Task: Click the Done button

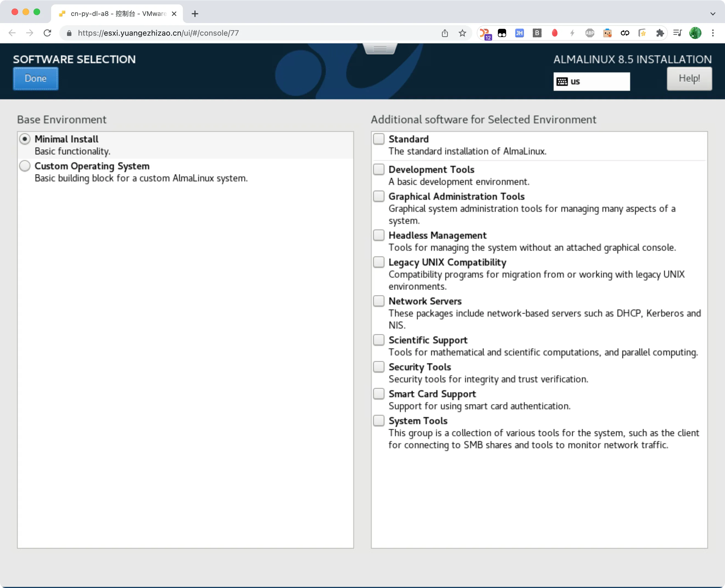Action: point(36,79)
